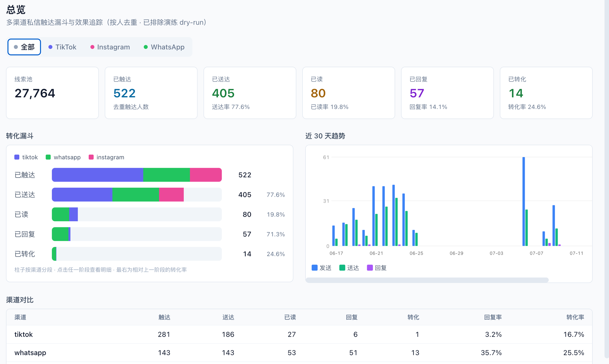Click whatsapp segment of 已读 bar
The width and height of the screenshot is (609, 364).
click(61, 214)
